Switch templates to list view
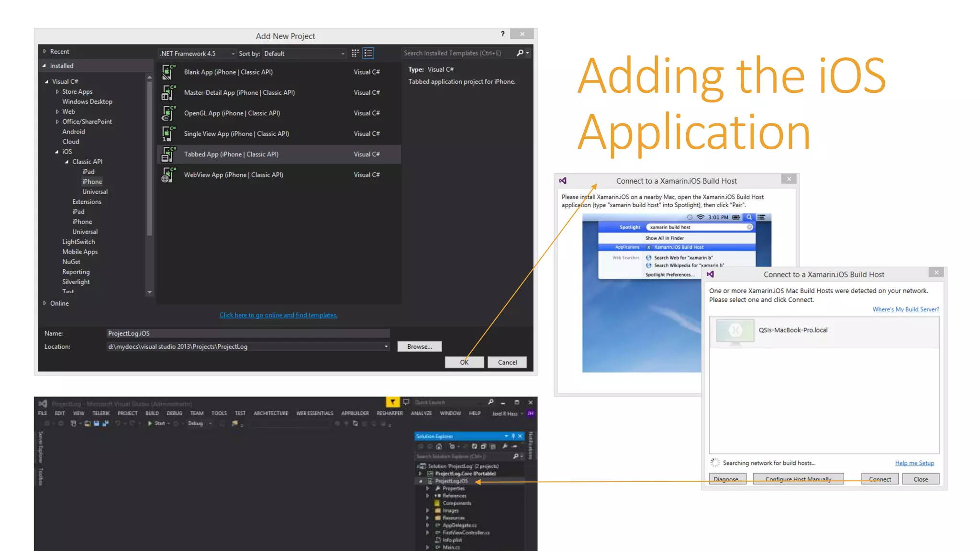The width and height of the screenshot is (980, 551). (368, 53)
